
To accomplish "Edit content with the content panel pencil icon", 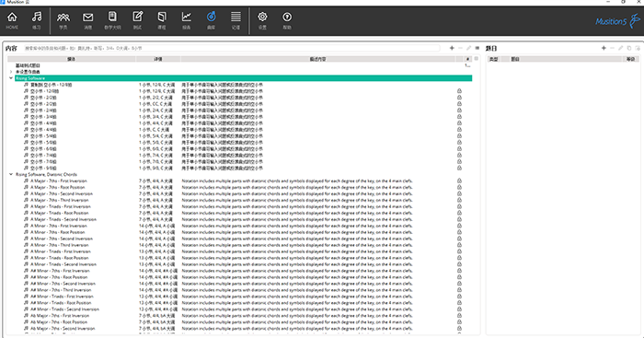I will [468, 48].
